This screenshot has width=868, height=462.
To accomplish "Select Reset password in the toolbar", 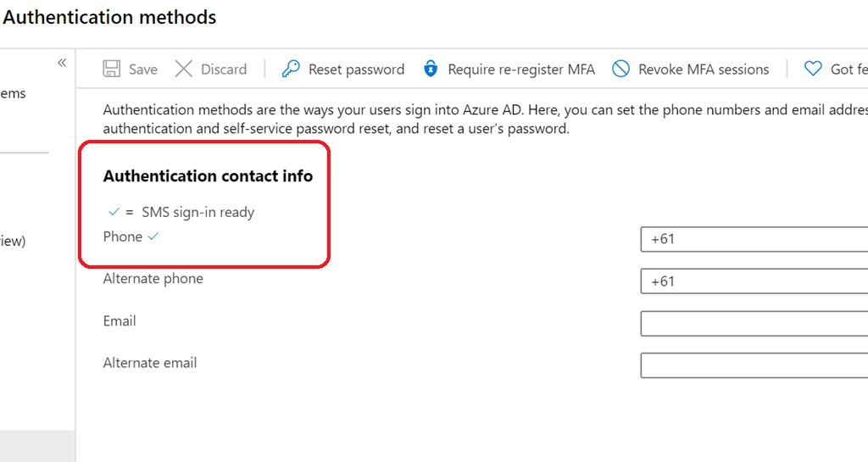I will coord(356,70).
